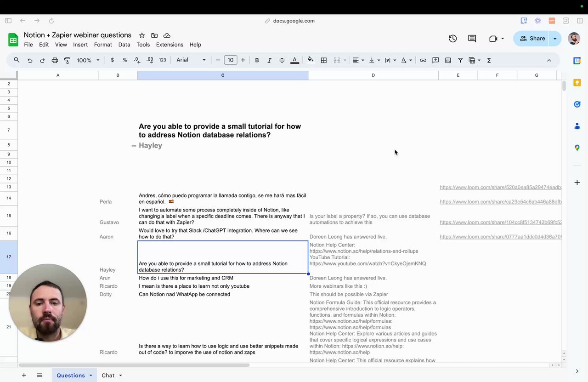588x382 pixels.
Task: Open the Edit menu
Action: click(44, 45)
